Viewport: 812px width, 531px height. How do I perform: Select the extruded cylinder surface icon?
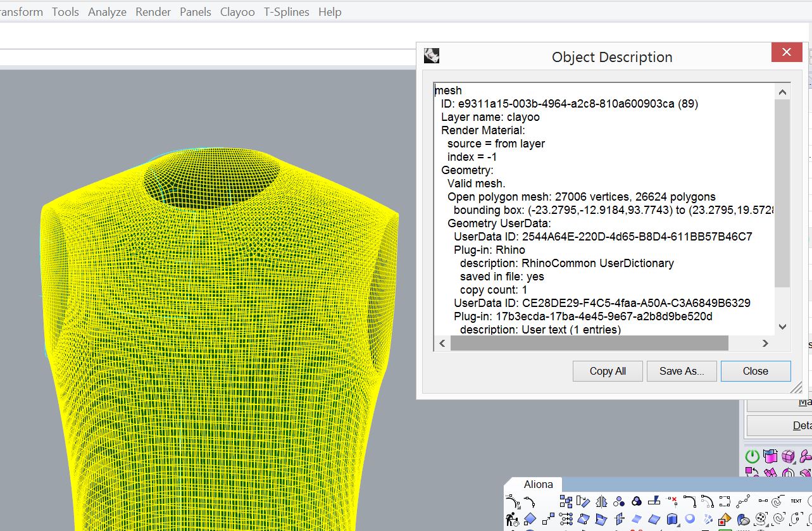[x=672, y=519]
